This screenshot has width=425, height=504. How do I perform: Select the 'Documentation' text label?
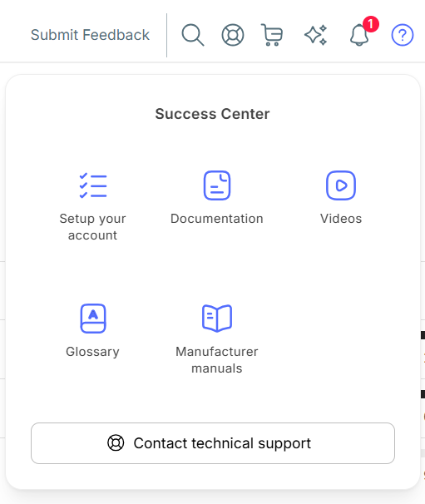click(x=217, y=219)
